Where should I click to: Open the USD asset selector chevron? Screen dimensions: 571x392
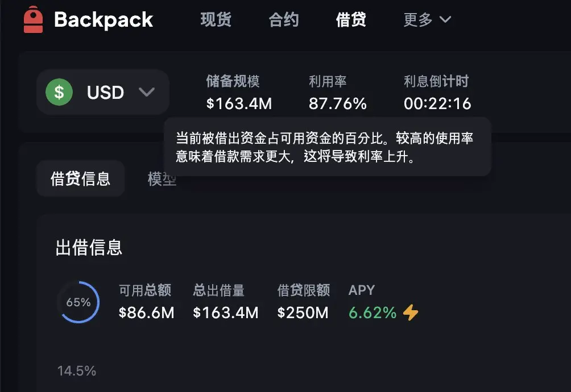click(147, 92)
